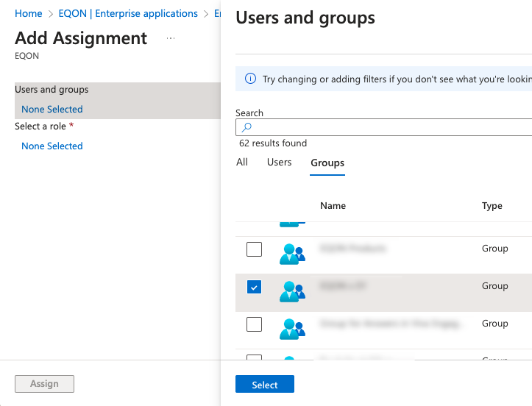Switch to the All tab
532x406 pixels.
coord(242,162)
